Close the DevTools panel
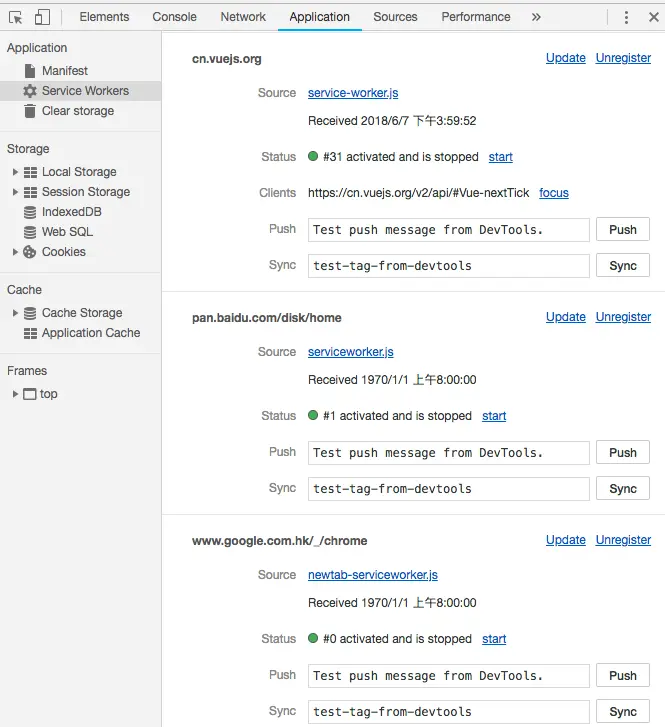 (654, 17)
